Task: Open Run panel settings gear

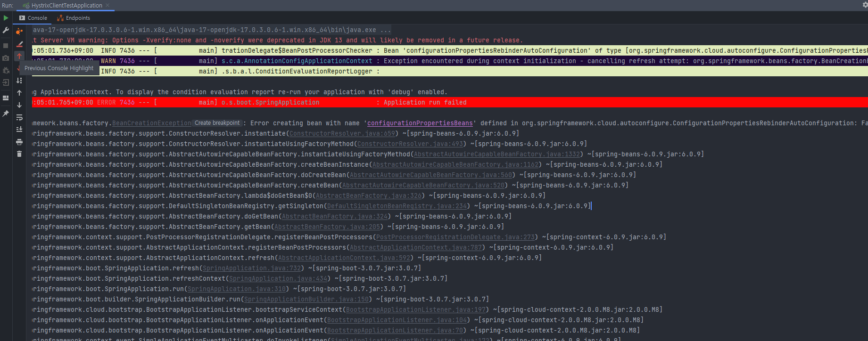Action: tap(865, 5)
